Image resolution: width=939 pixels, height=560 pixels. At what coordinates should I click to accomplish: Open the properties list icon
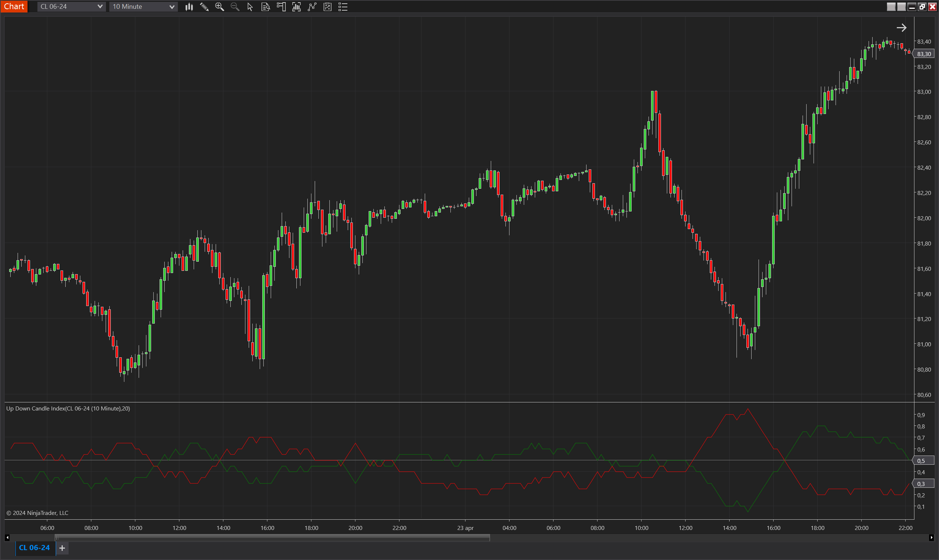tap(343, 7)
